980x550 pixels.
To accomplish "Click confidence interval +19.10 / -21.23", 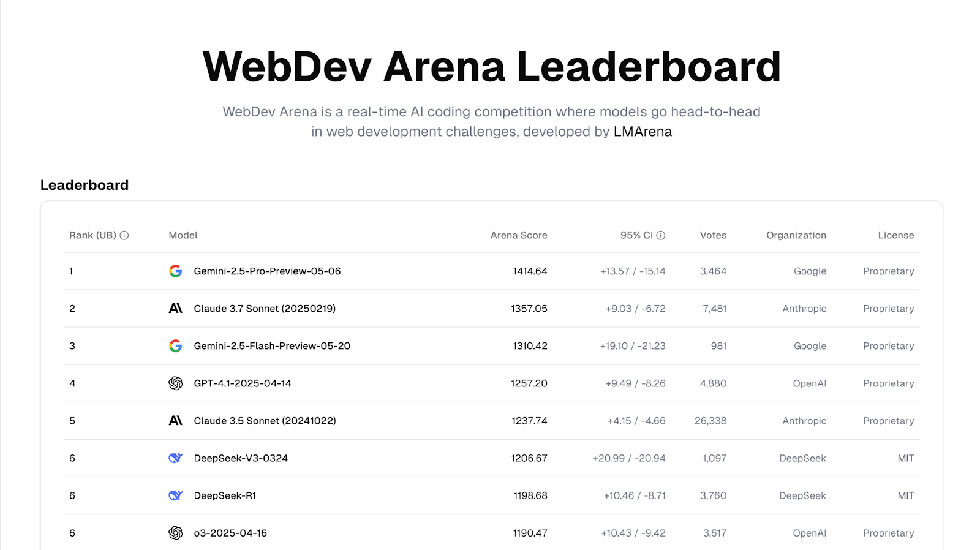I will pos(633,346).
